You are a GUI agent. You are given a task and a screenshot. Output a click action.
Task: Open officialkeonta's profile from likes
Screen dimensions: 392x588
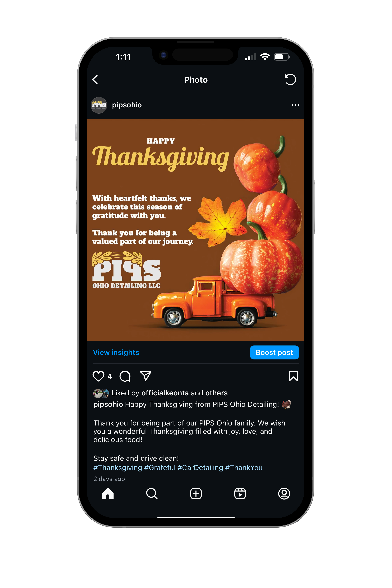(165, 393)
